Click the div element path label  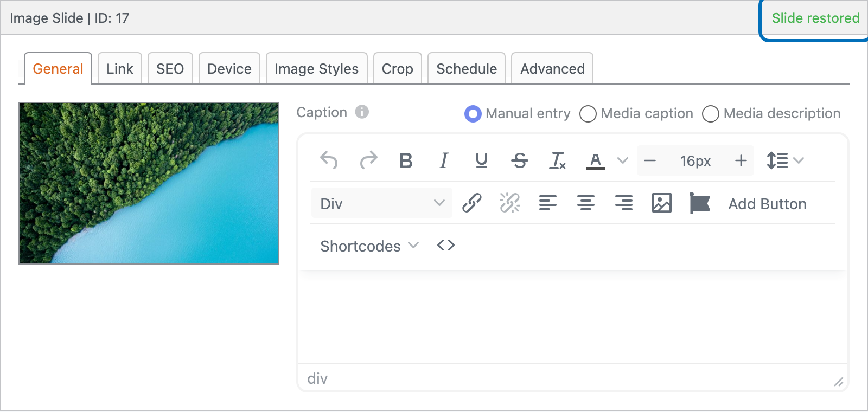pyautogui.click(x=317, y=378)
